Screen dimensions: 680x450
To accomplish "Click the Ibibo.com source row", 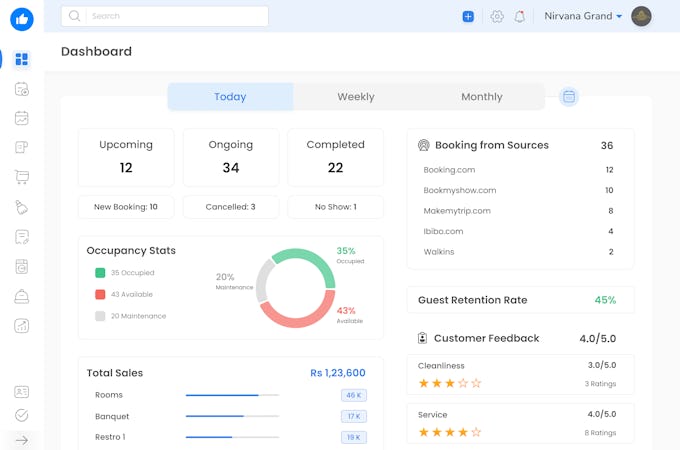I will pyautogui.click(x=519, y=231).
